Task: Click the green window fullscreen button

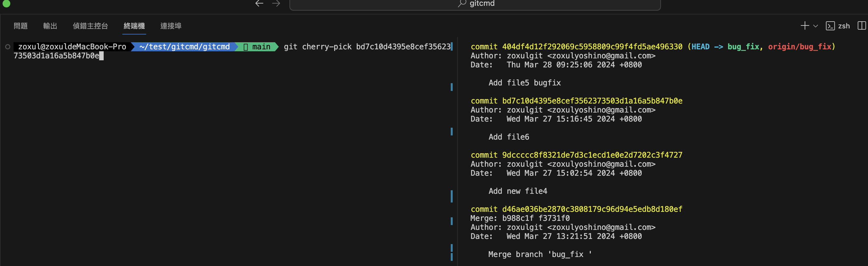Action: [x=6, y=3]
